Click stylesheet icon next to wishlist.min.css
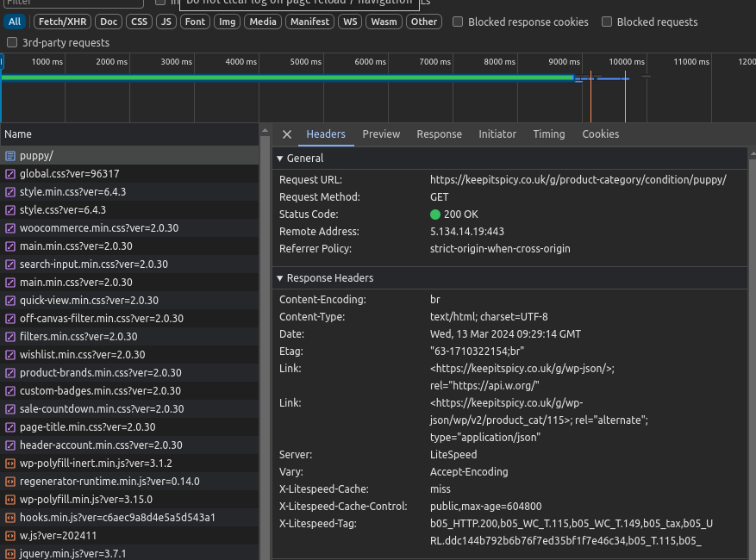 (x=10, y=355)
